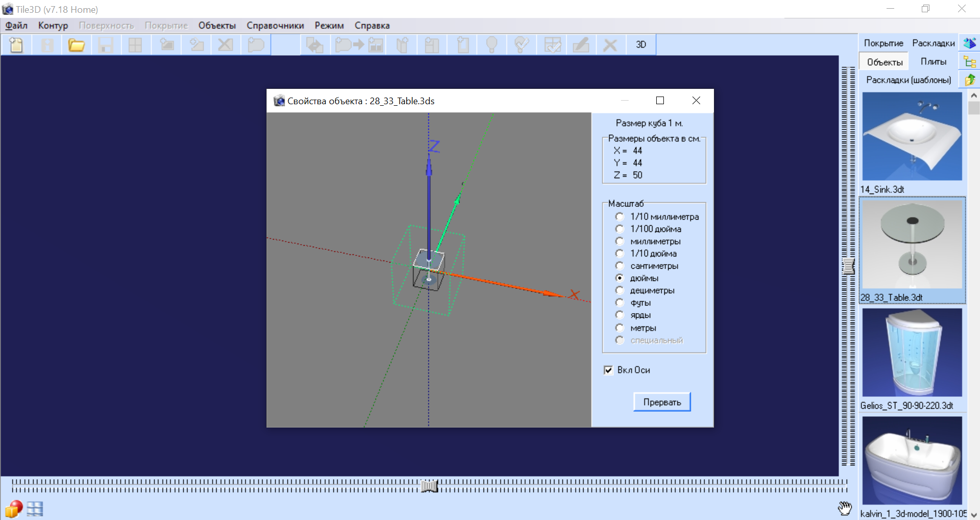Click the horizontal ruler slider handle

(429, 486)
